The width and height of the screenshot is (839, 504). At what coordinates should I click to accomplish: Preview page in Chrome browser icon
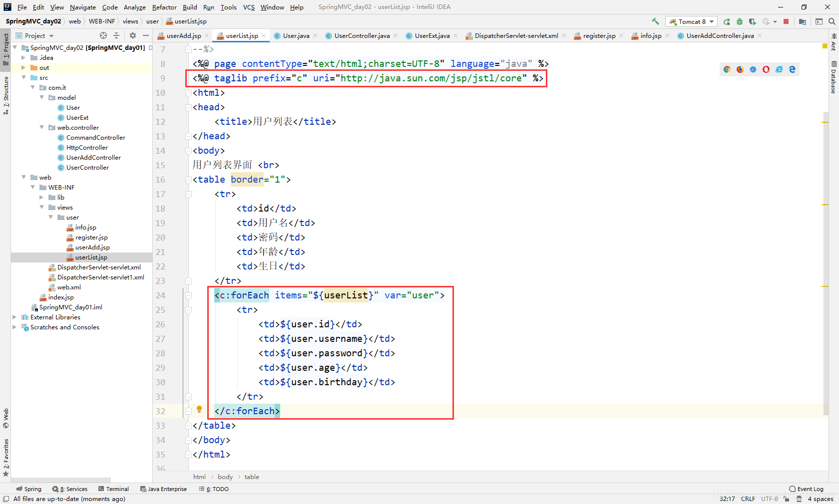(727, 69)
